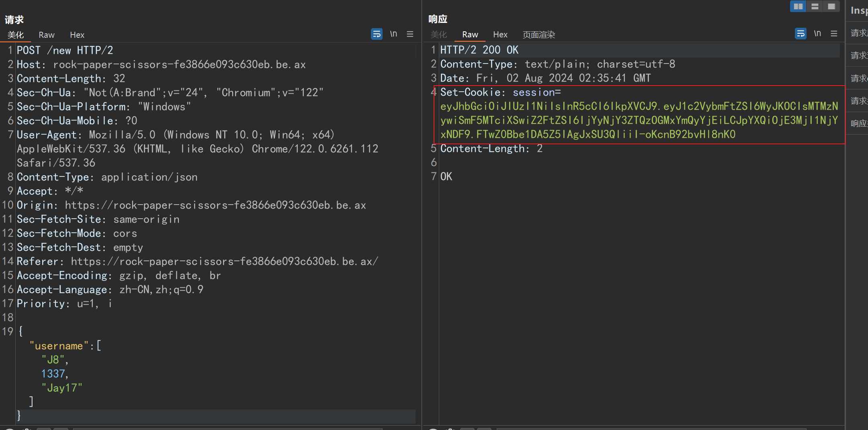Click 'Sec-Fetch-Site: same-origin' line

click(98, 219)
